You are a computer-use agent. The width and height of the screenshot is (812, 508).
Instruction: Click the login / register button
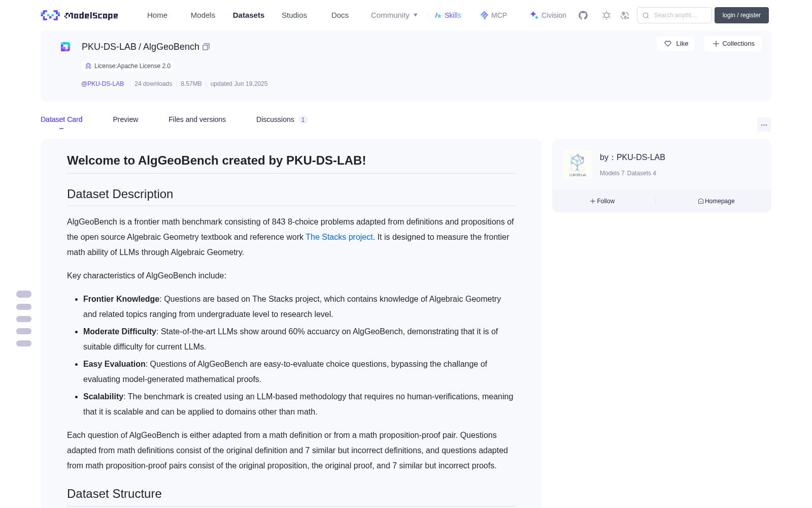(741, 15)
